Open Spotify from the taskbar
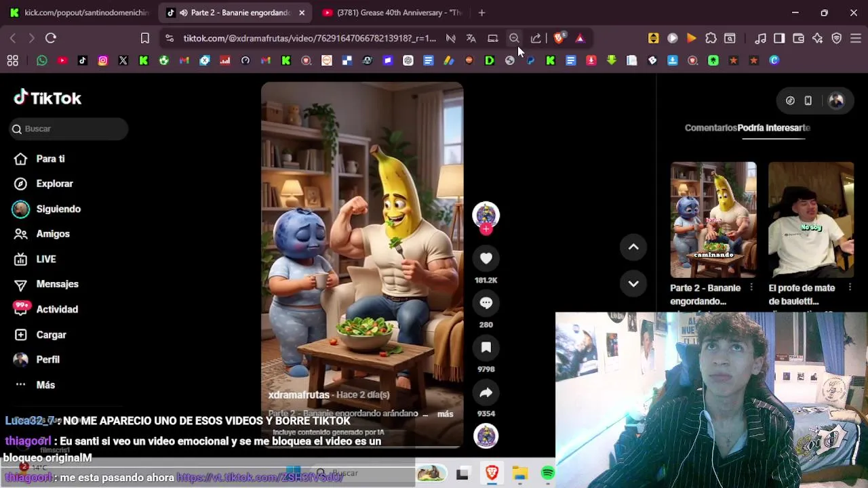The image size is (868, 488). (548, 473)
